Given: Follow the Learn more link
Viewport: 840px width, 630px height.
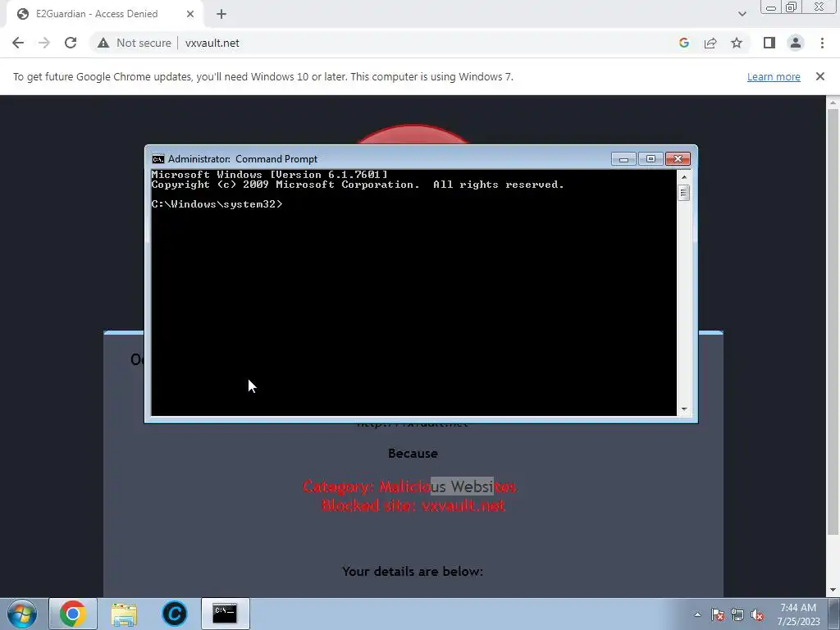Looking at the screenshot, I should 774,76.
